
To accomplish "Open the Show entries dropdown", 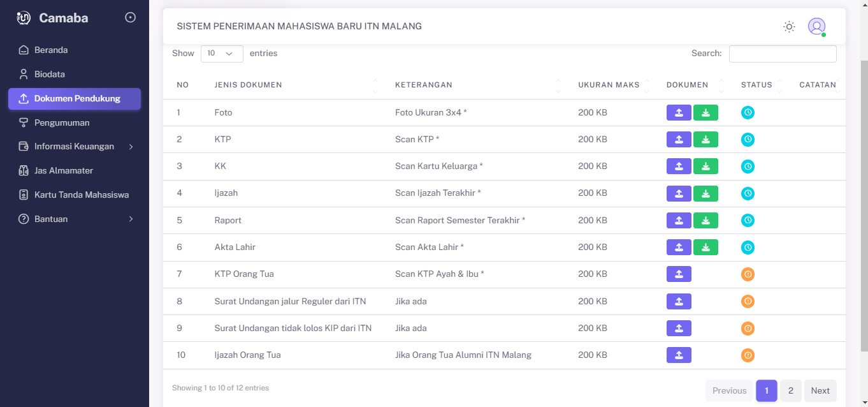I will 222,54.
